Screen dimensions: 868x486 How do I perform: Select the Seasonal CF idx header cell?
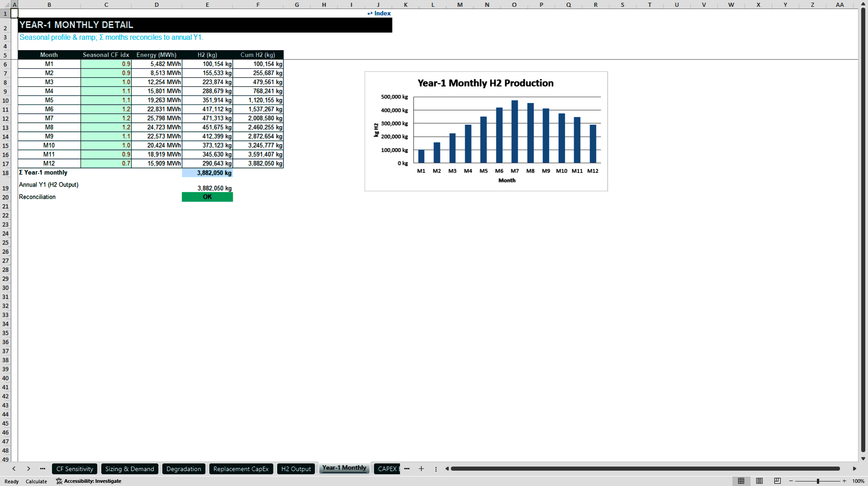click(x=106, y=55)
